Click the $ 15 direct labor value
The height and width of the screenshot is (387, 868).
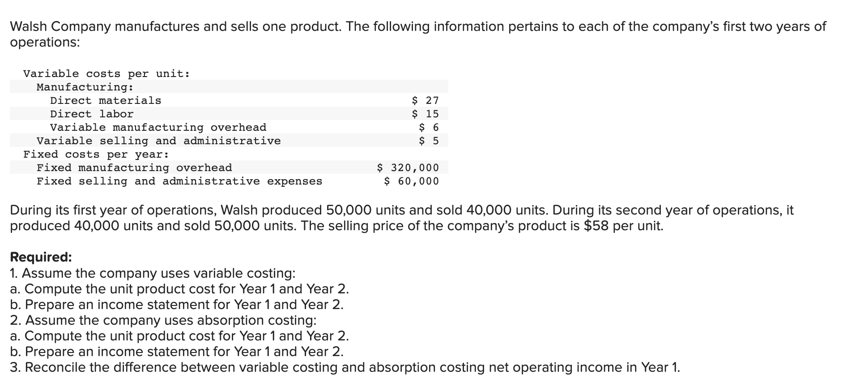click(x=425, y=114)
